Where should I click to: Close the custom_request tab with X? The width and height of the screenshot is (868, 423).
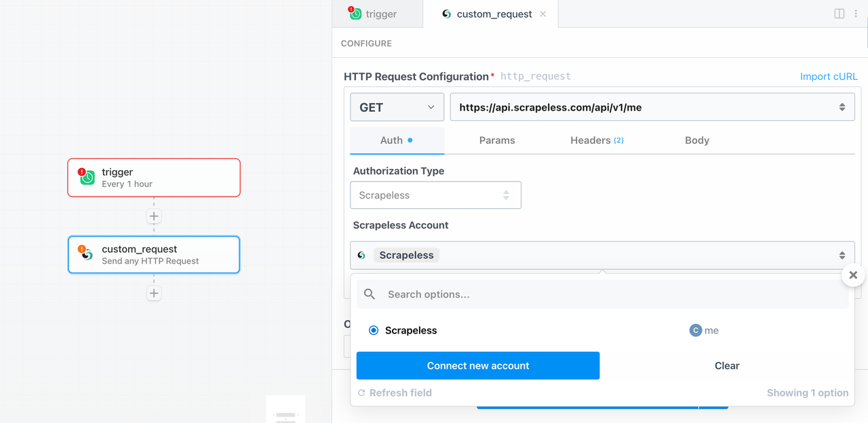(543, 14)
